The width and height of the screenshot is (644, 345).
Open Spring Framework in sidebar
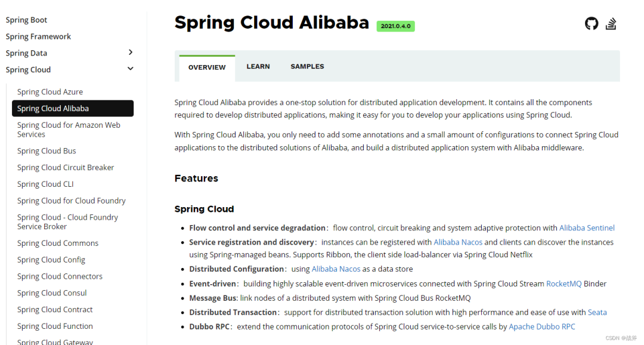point(38,36)
